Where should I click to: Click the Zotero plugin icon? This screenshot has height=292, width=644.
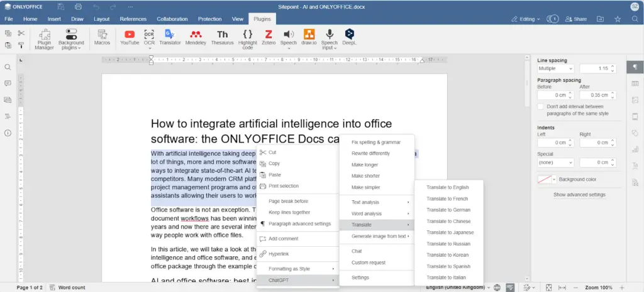tap(268, 36)
